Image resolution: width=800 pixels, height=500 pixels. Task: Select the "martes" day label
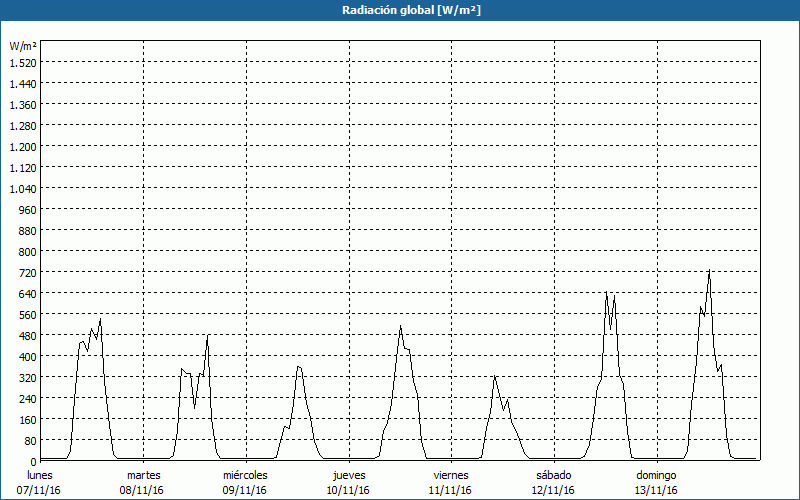[144, 475]
